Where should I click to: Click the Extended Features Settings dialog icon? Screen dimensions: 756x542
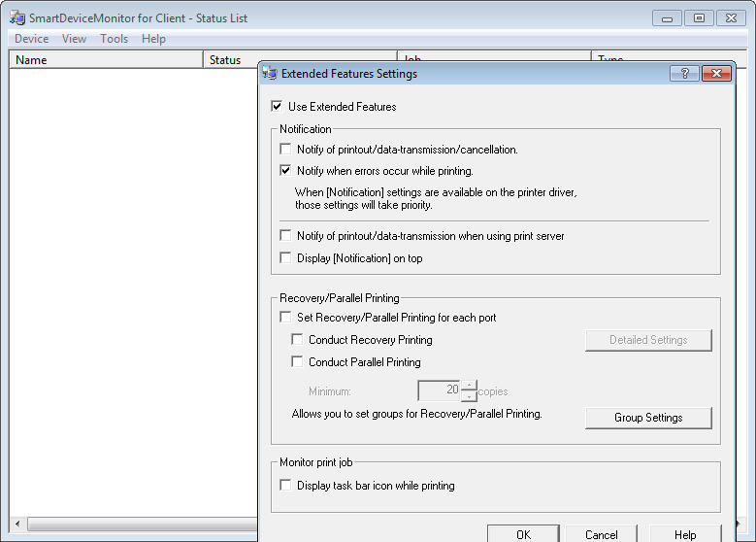[x=270, y=74]
